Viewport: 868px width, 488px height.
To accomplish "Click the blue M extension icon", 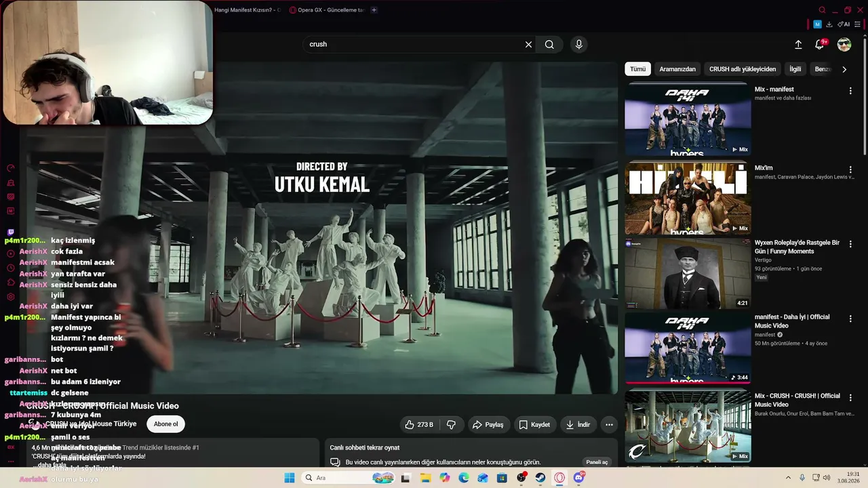I will pos(817,24).
